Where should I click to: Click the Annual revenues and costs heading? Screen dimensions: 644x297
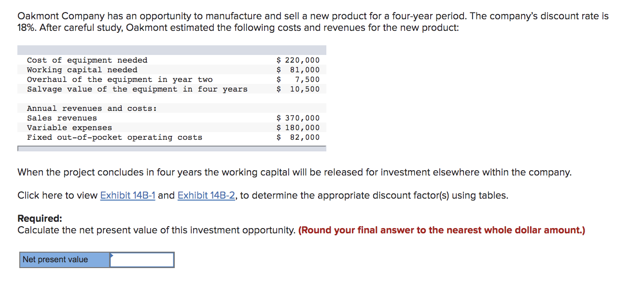click(92, 108)
